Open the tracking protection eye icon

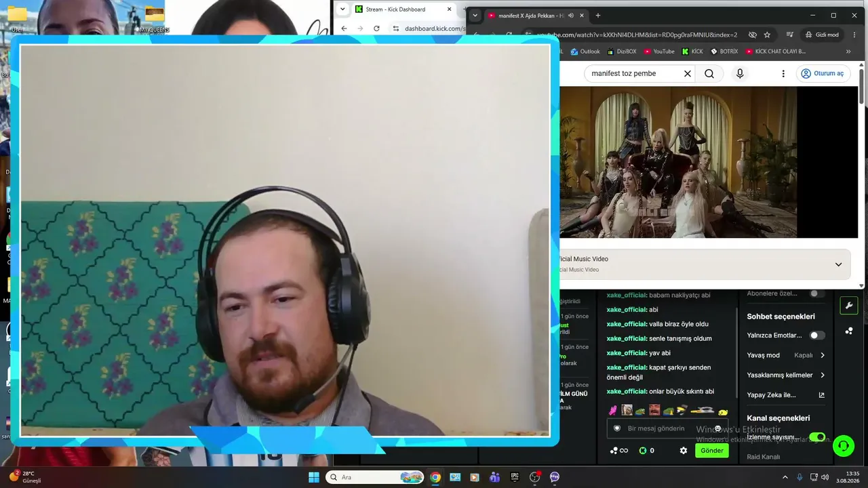[752, 35]
